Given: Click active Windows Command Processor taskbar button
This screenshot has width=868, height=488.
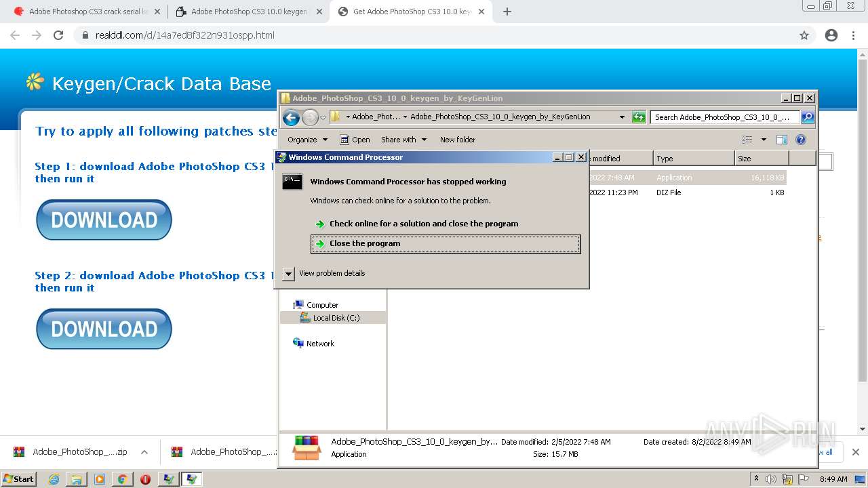Looking at the screenshot, I should pos(191,479).
